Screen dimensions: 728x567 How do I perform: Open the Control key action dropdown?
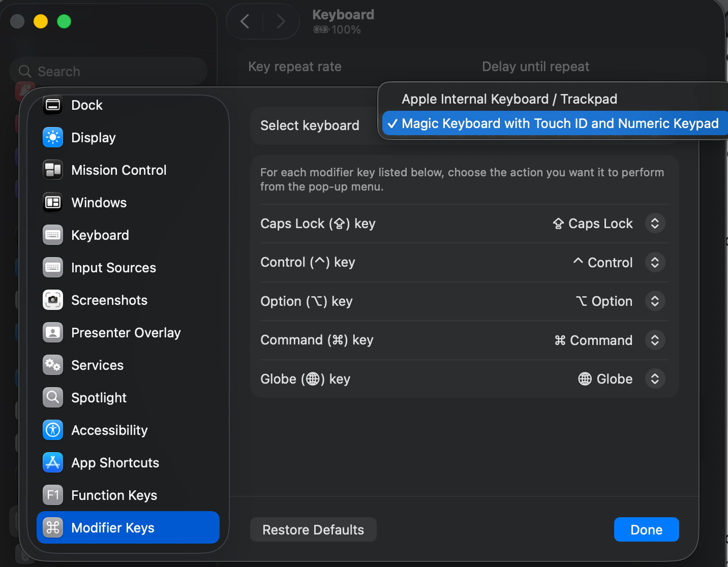click(655, 263)
